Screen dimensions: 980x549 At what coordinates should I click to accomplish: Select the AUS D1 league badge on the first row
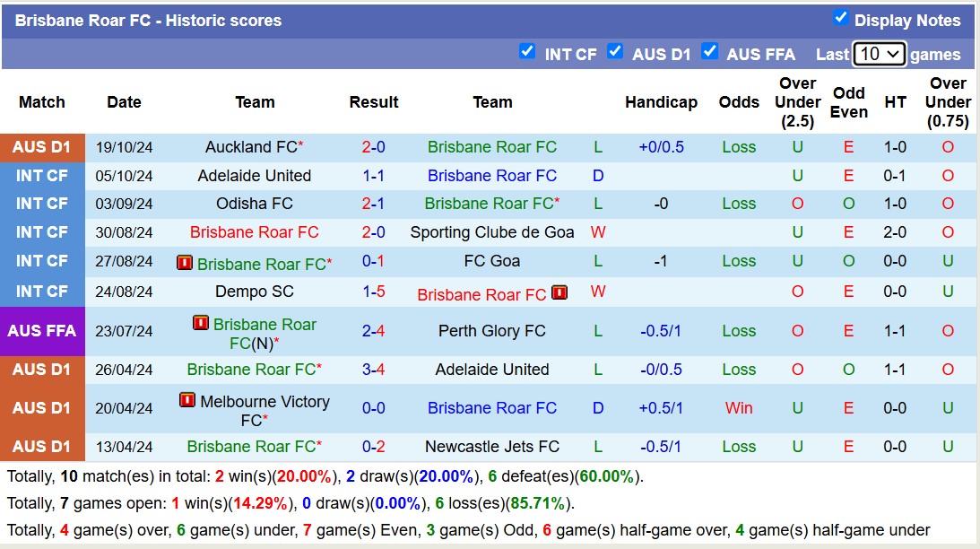(42, 147)
